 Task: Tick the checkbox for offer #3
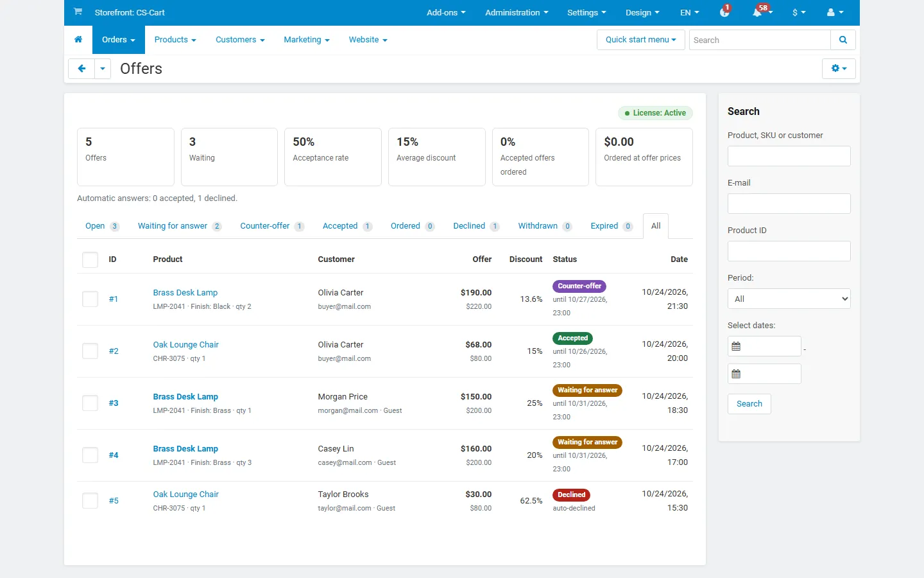[90, 403]
